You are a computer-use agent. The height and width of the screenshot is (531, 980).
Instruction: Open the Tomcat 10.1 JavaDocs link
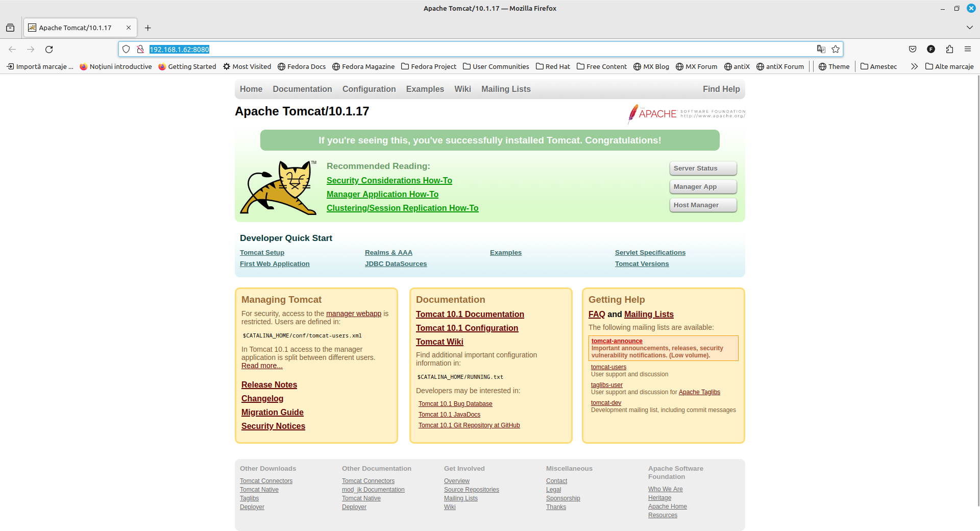point(449,415)
